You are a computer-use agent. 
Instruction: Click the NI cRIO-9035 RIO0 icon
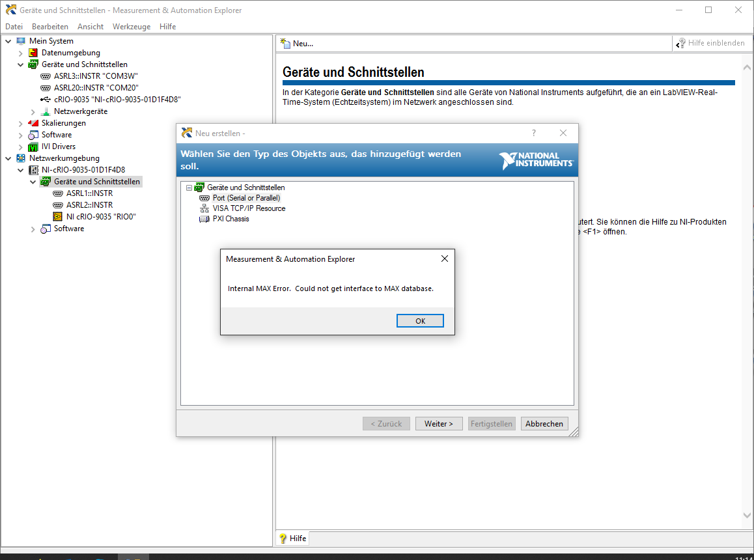pos(58,217)
